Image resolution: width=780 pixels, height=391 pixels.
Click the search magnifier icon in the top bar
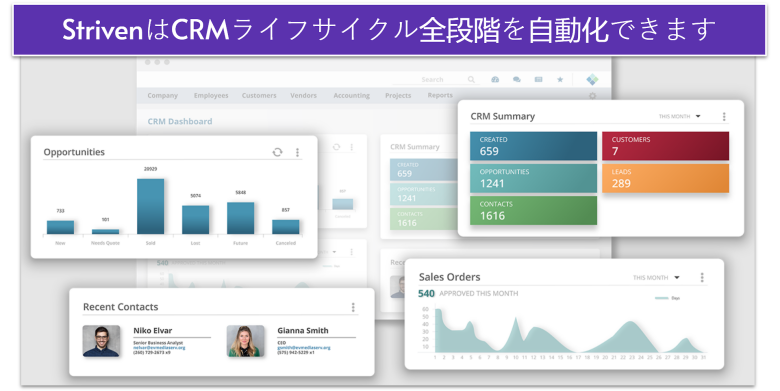471,80
